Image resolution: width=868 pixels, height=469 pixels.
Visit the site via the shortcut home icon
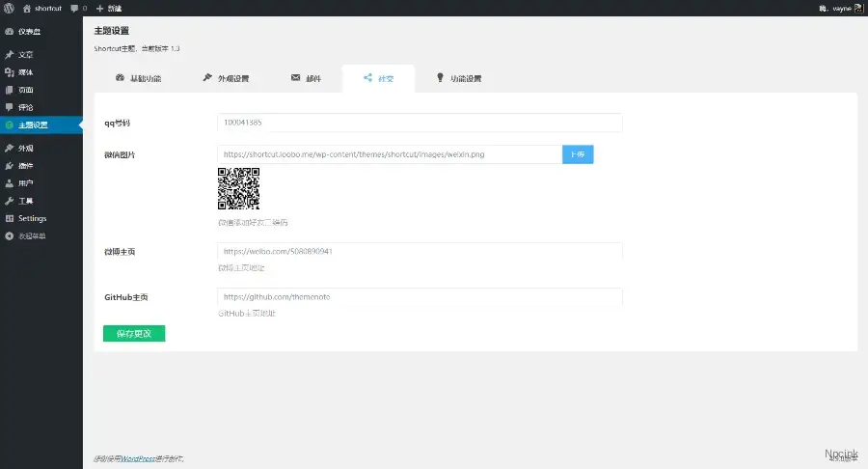click(x=42, y=9)
